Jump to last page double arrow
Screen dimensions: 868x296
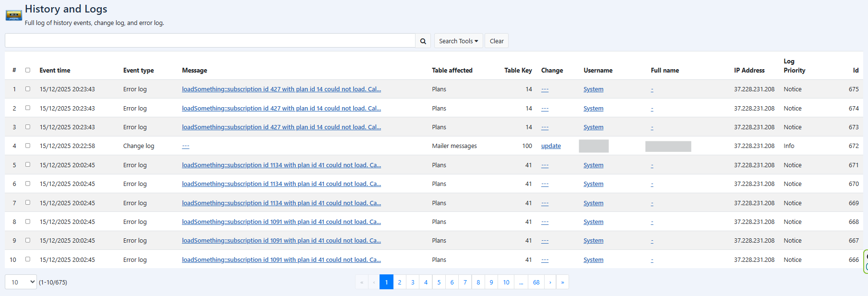pos(562,282)
